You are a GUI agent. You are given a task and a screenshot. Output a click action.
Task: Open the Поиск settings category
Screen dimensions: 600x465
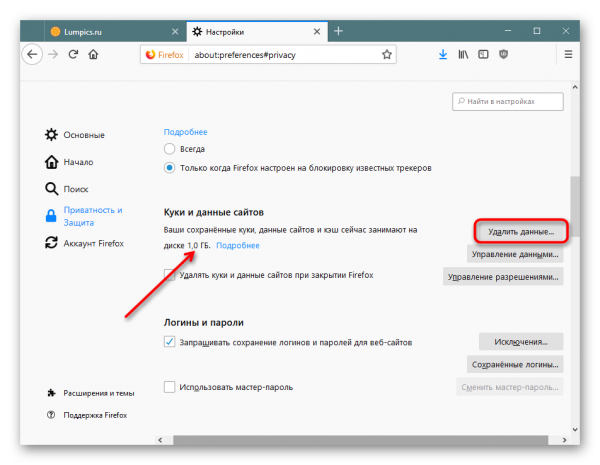(x=67, y=189)
